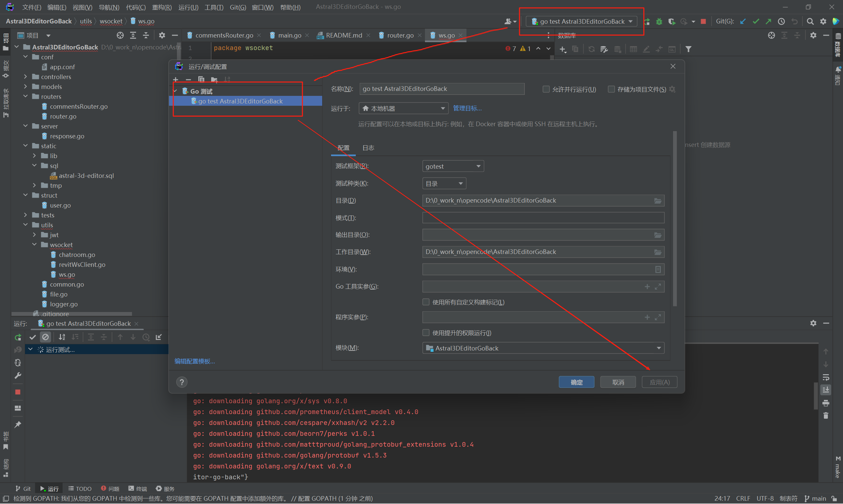Open 模块 Astral3DEditorGoBack dropdown

544,348
